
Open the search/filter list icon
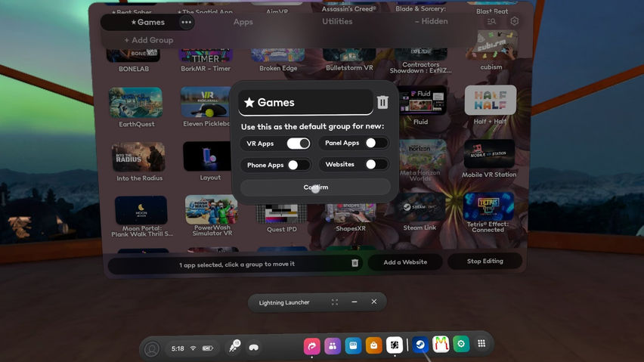(491, 21)
